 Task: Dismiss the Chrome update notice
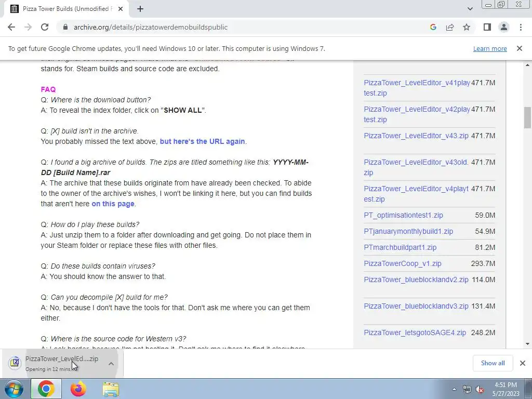tap(520, 48)
